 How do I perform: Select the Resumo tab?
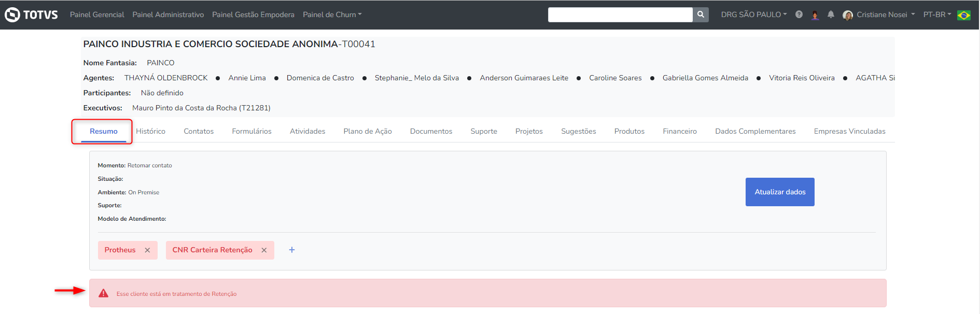point(104,131)
